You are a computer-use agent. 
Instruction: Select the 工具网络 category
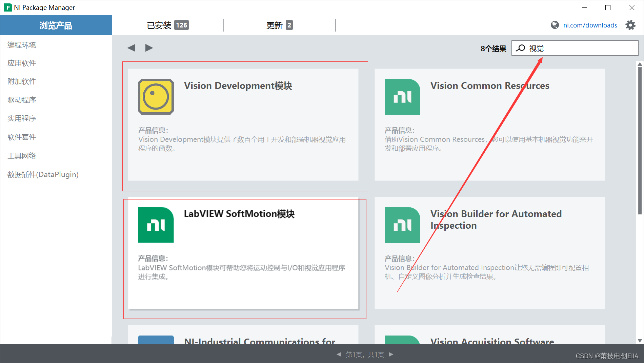[22, 156]
